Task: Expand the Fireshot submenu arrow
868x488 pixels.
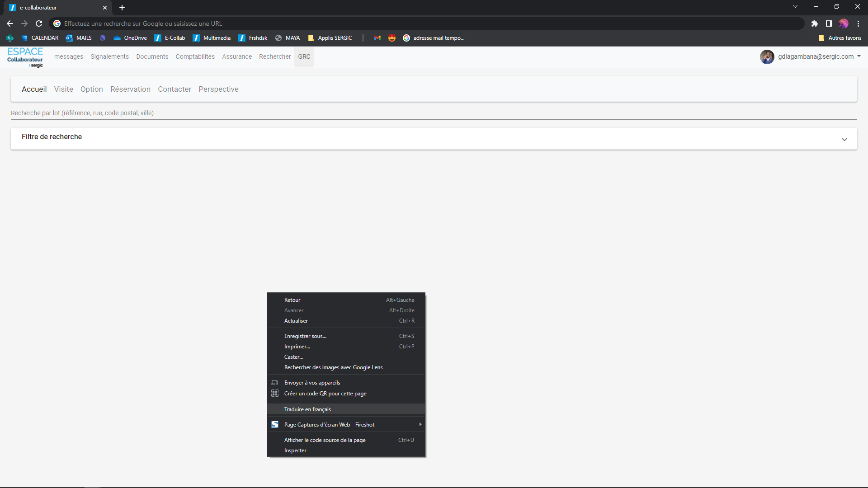Action: [x=420, y=425]
